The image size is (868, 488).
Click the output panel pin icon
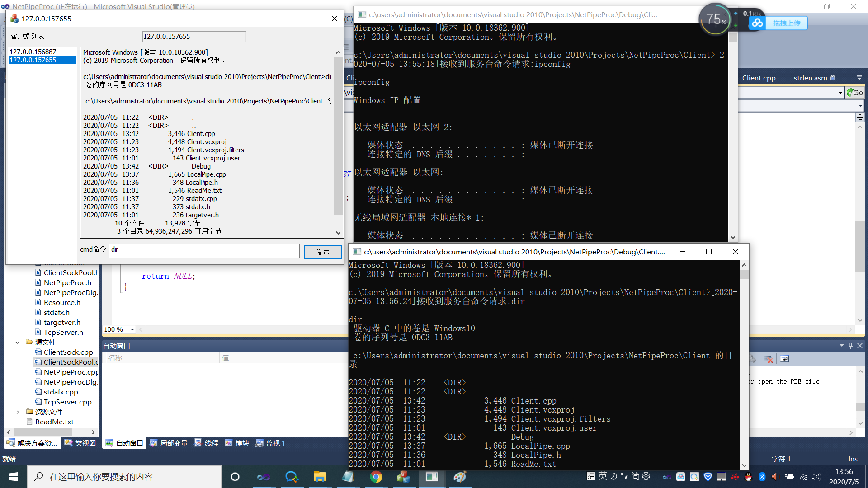[850, 345]
